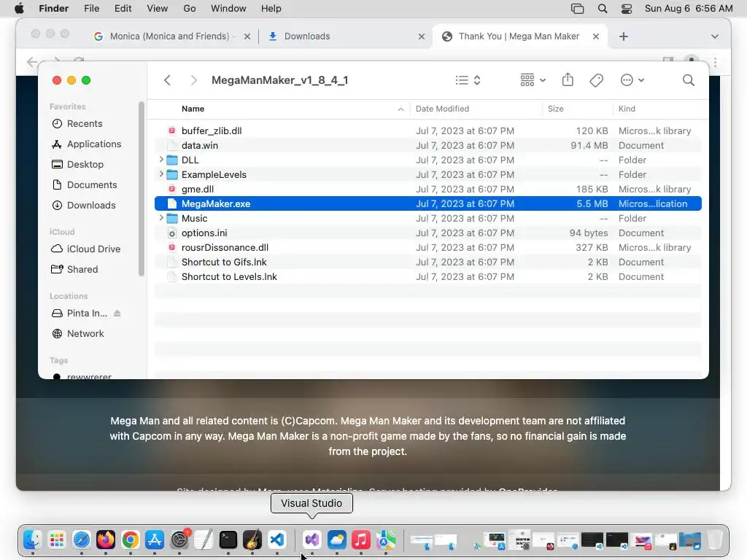The image size is (747, 560).
Task: Select Pinta In... volume in sidebar
Action: (x=79, y=314)
